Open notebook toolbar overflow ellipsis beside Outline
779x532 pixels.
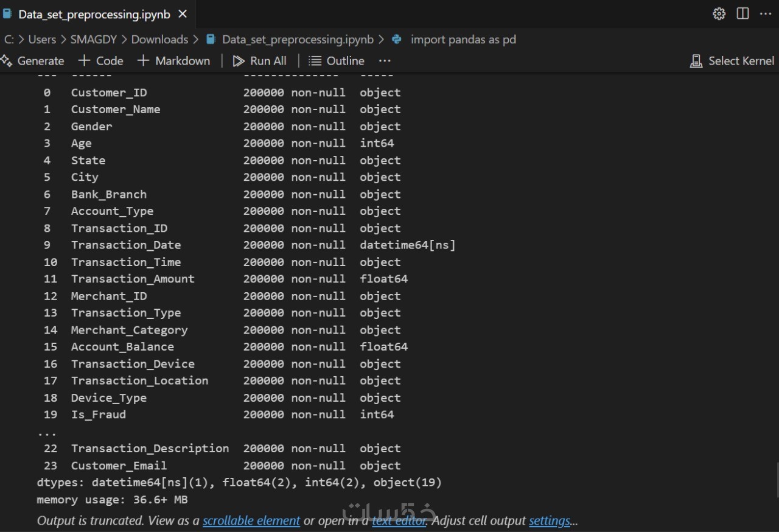click(385, 61)
